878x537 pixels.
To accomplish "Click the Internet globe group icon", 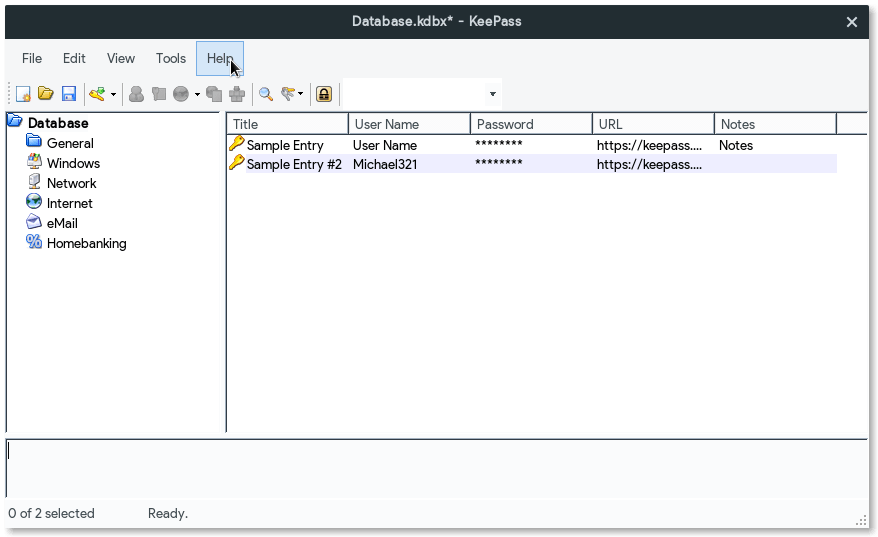I will pyautogui.click(x=34, y=201).
